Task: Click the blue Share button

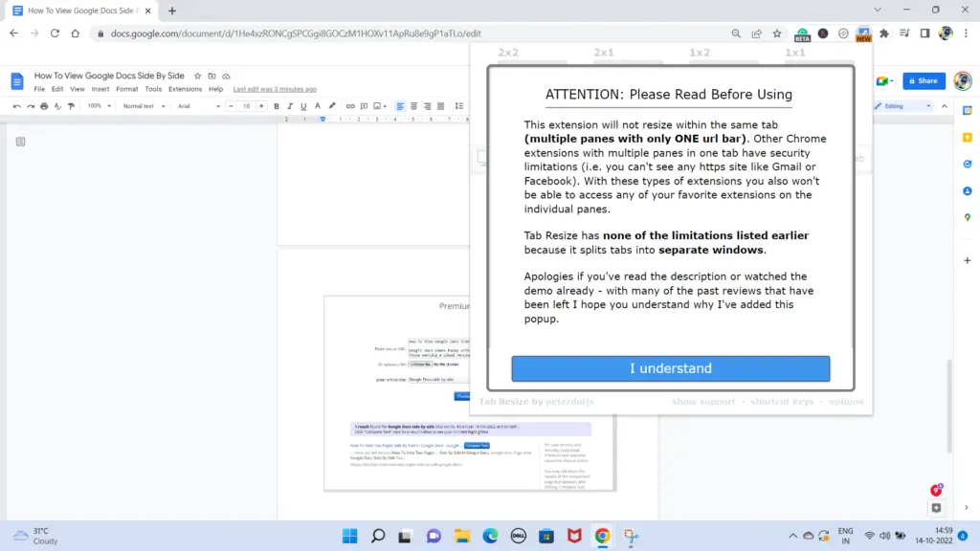Action: (x=924, y=81)
